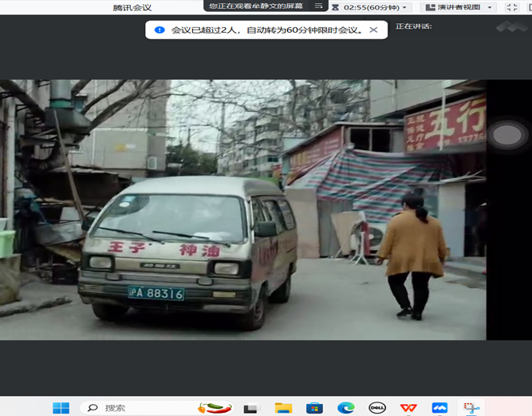This screenshot has height=416, width=532.
Task: Open the Dell app in the taskbar
Action: tap(376, 407)
